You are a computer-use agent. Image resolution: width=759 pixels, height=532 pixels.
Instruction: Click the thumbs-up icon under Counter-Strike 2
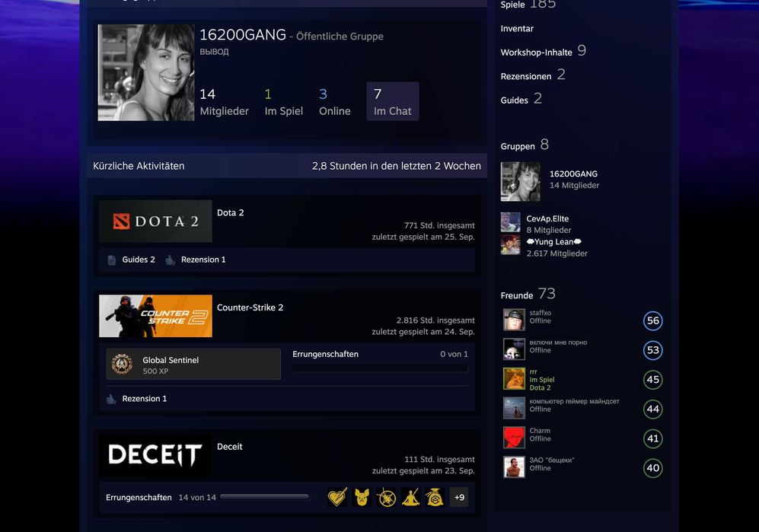[111, 399]
